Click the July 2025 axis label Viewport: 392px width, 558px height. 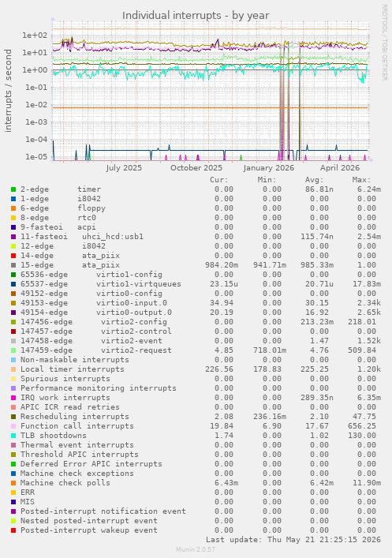(124, 167)
